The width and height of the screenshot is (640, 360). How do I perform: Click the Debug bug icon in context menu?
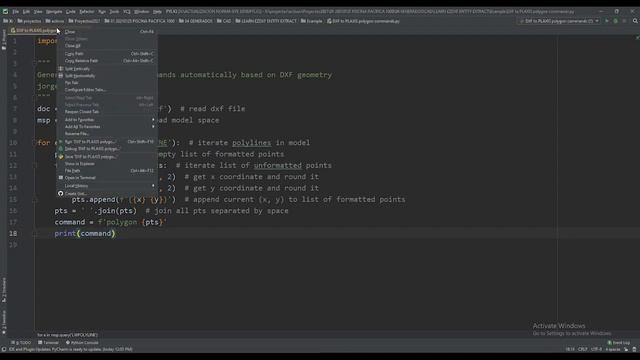(61, 149)
